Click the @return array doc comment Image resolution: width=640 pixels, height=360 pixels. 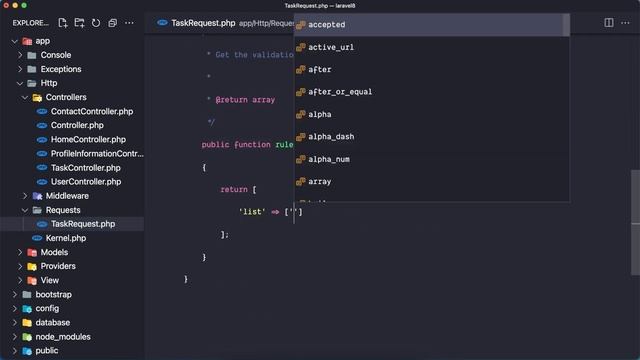245,100
